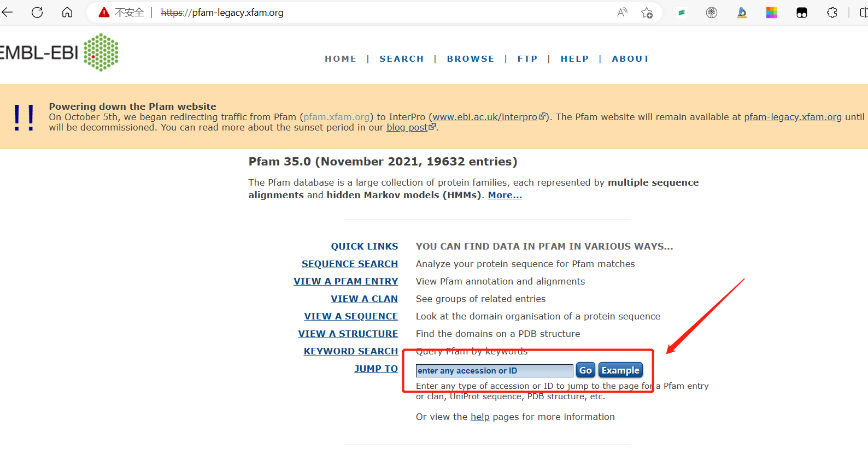
Task: Click the pfam.xfam.org text in banner
Action: (337, 117)
